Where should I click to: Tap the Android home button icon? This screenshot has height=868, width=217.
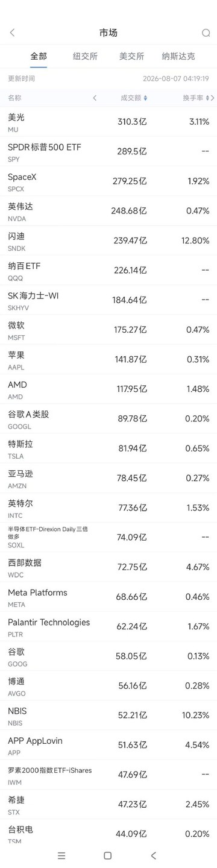click(x=108, y=855)
